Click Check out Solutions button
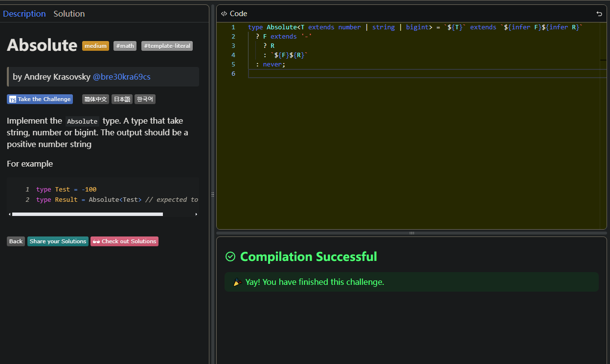 [x=124, y=241]
